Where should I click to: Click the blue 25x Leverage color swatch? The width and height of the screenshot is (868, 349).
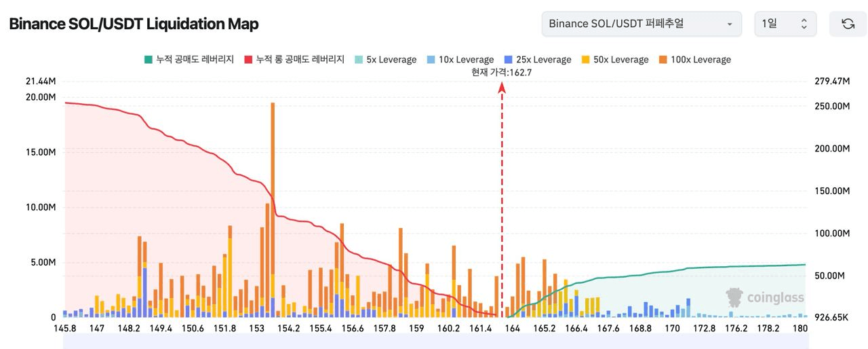pos(508,60)
